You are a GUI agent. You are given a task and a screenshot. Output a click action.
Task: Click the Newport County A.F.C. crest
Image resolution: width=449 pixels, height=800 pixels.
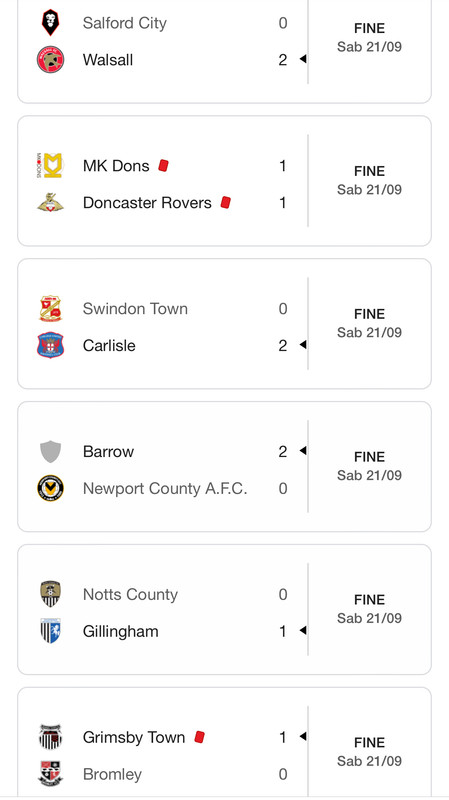51,488
